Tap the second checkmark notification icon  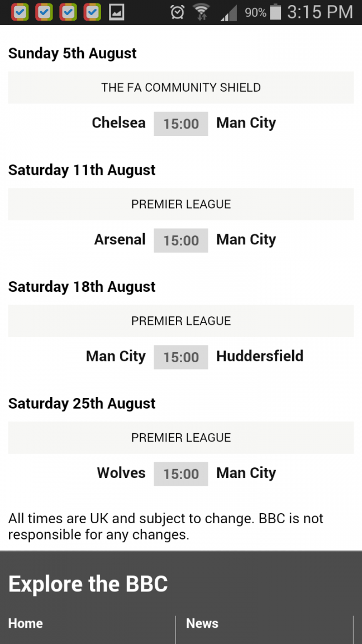tap(44, 12)
